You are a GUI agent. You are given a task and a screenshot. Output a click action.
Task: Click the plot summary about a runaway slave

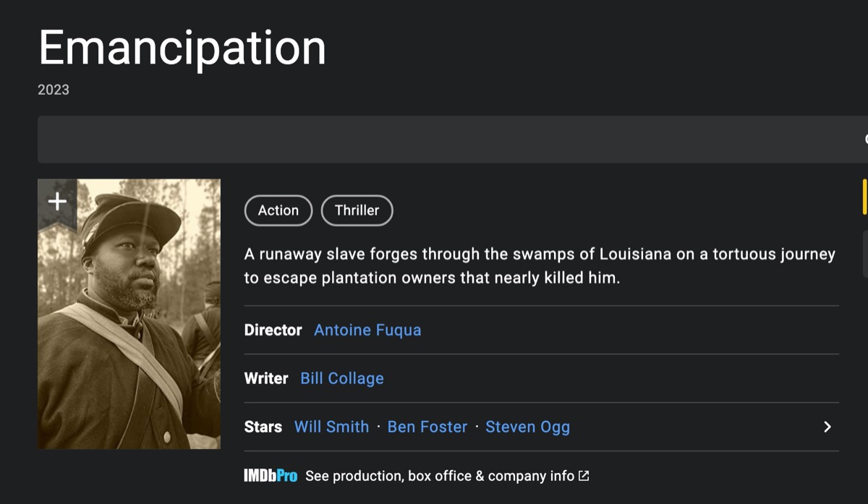tap(540, 265)
